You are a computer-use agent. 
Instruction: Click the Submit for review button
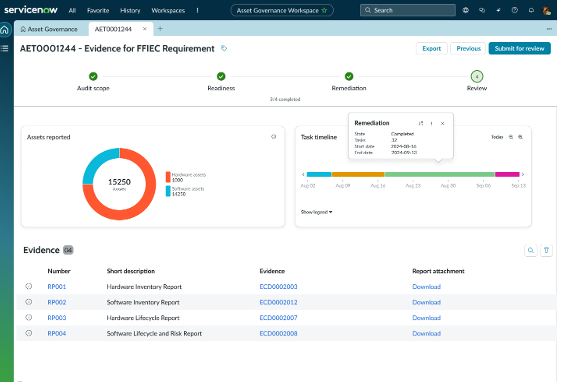[x=520, y=48]
